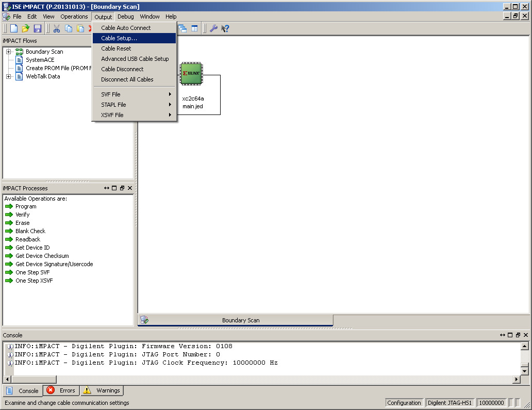Run Get Device Checksum operation
Viewport: 532px width, 410px height.
(x=42, y=256)
